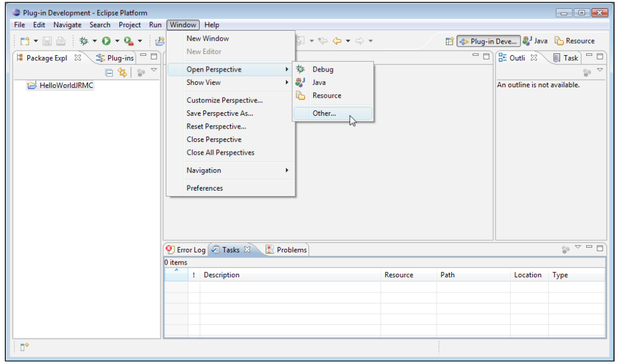Switch to the Plug-ins tab
Viewport: 620px width, 364px height.
pos(115,58)
